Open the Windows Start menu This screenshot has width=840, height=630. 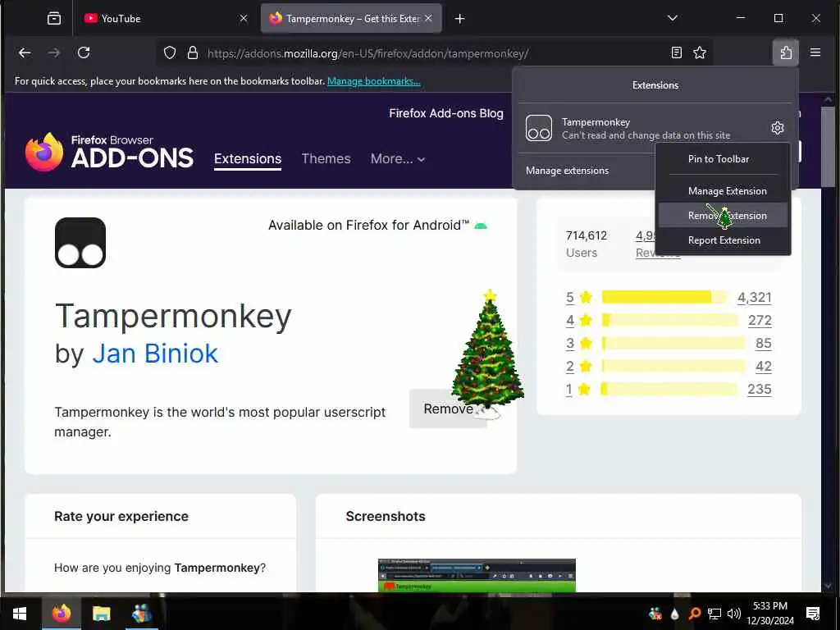pos(20,614)
